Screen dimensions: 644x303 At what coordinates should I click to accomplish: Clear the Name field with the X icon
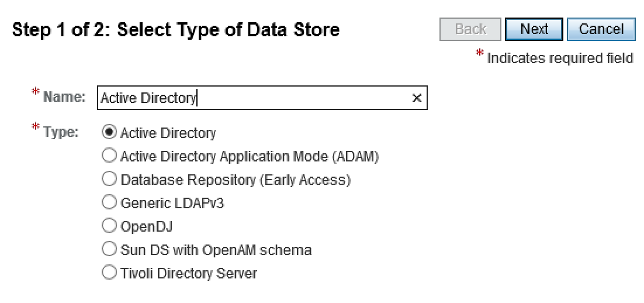(x=417, y=98)
